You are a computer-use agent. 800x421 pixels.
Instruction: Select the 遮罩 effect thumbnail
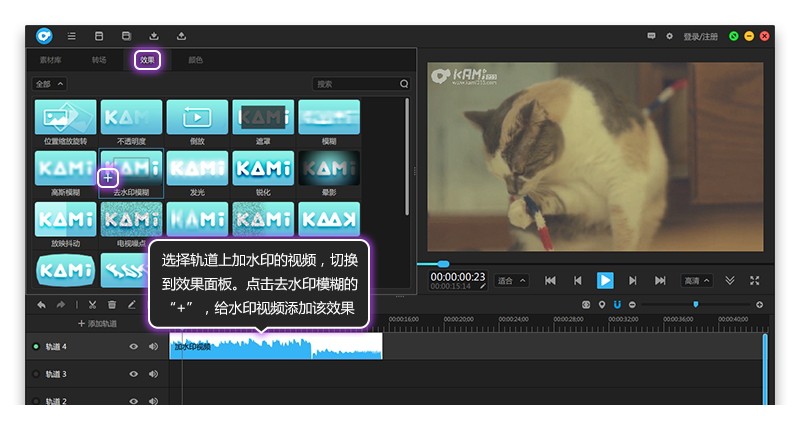point(263,117)
